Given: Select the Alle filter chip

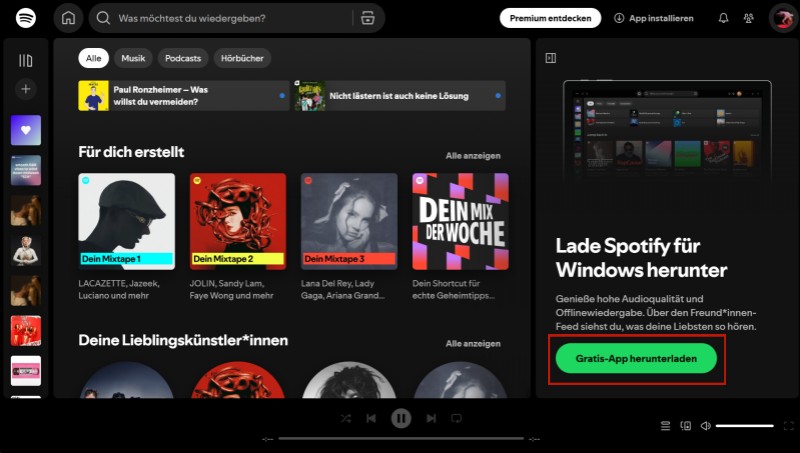Looking at the screenshot, I should coord(93,58).
